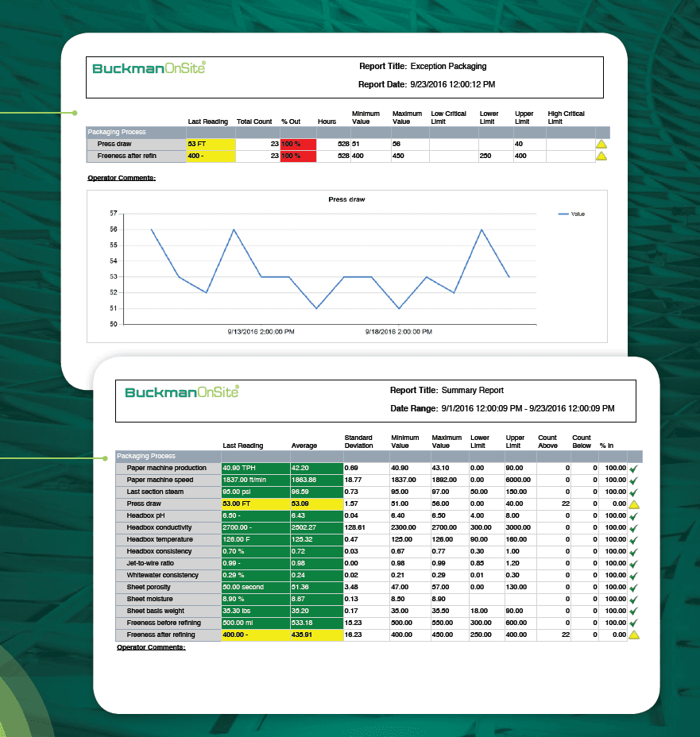
Task: Click warning triangle in Freeness after refin row
Action: tap(601, 156)
